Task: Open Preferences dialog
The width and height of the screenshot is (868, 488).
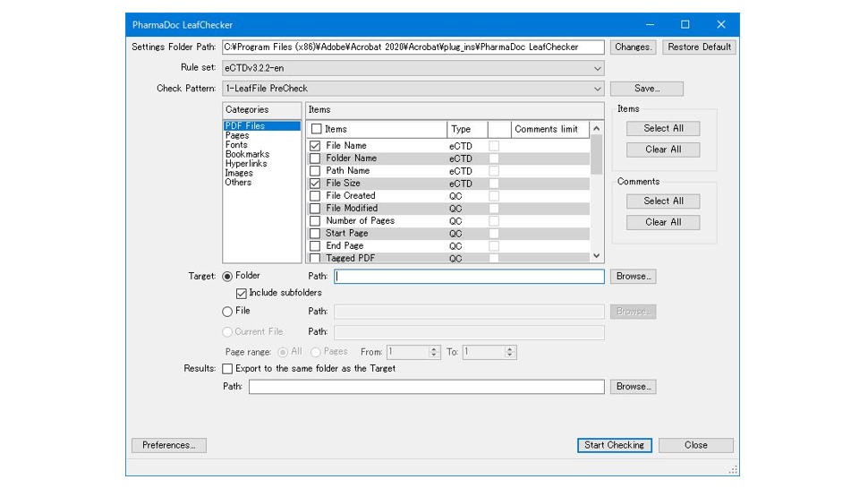Action: point(168,445)
